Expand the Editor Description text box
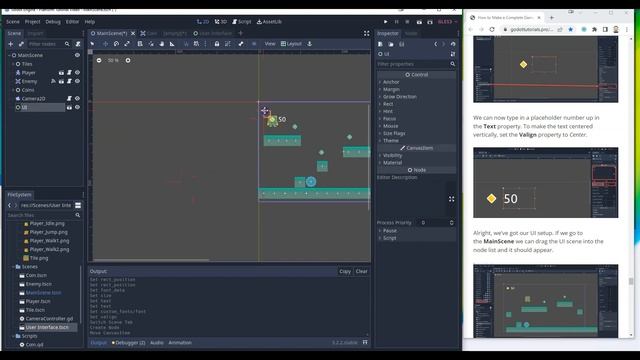 point(451,199)
